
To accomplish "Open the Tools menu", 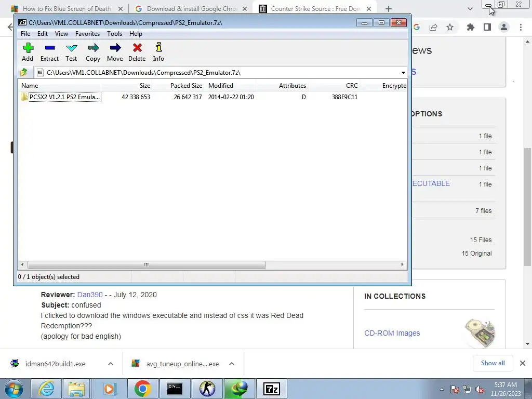I will (x=114, y=34).
